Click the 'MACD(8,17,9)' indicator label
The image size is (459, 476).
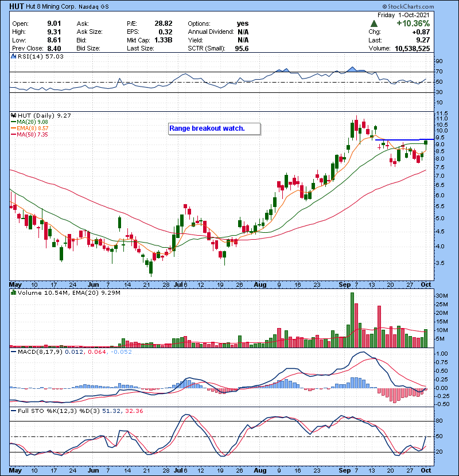[x=40, y=352]
